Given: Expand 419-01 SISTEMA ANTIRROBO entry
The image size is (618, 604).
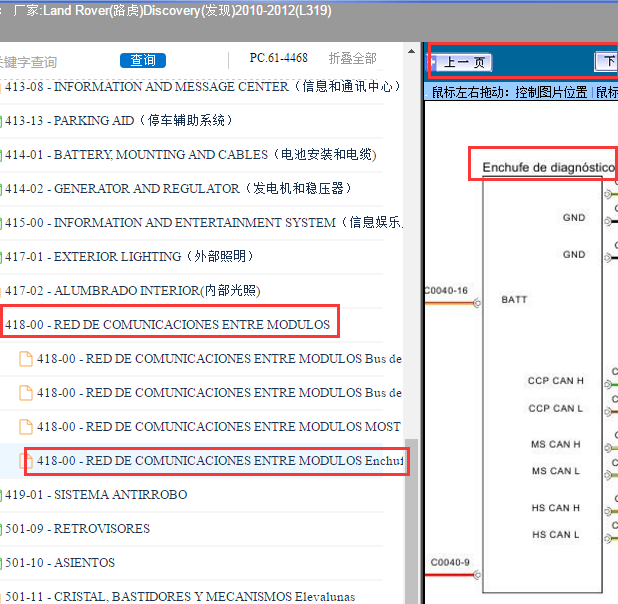Looking at the screenshot, I should pyautogui.click(x=96, y=495).
